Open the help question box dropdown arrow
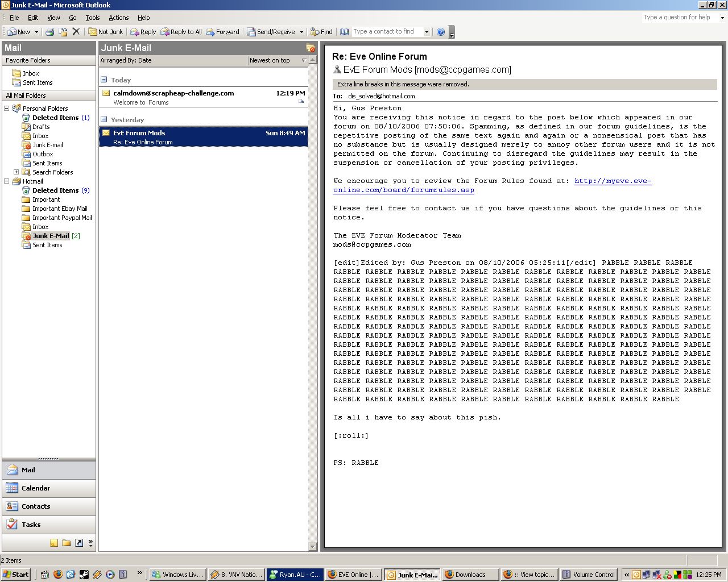This screenshot has height=582, width=728. (x=722, y=18)
